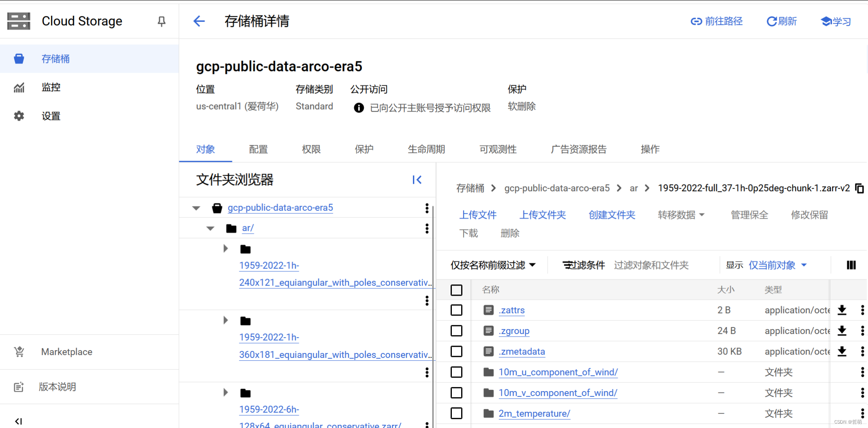
Task: Switch to the 广告资源报告 tab
Action: coord(579,149)
